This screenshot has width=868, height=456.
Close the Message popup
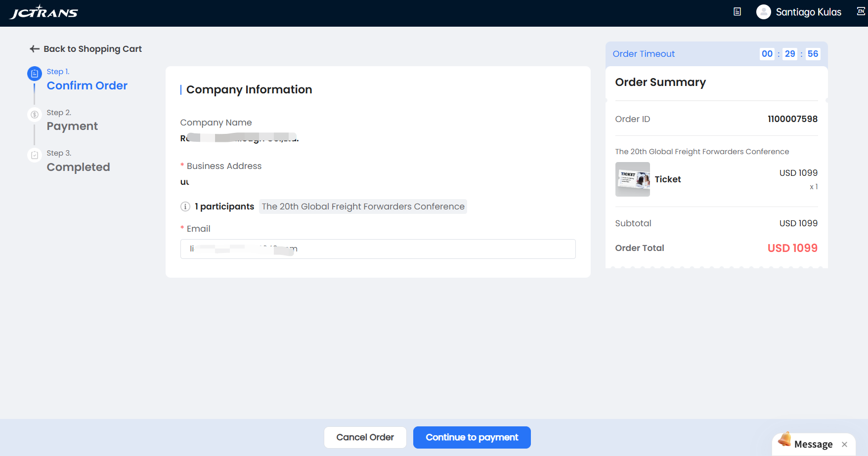tap(844, 444)
